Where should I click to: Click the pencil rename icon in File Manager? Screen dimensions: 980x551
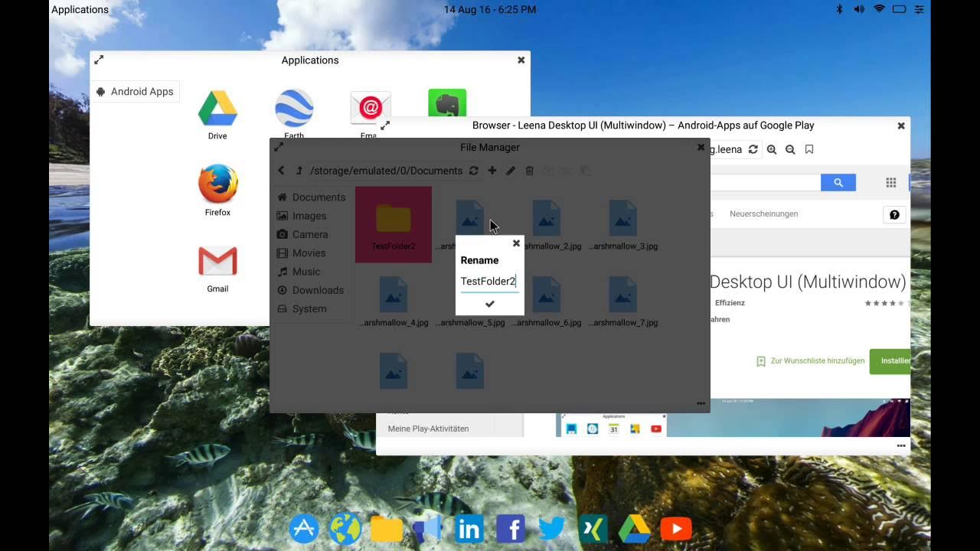[x=511, y=171]
